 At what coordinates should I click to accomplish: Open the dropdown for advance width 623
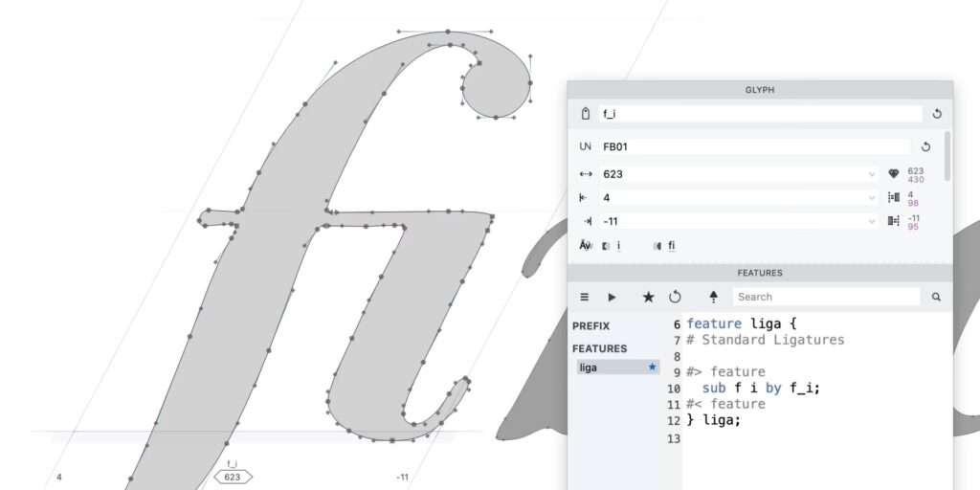coord(871,174)
